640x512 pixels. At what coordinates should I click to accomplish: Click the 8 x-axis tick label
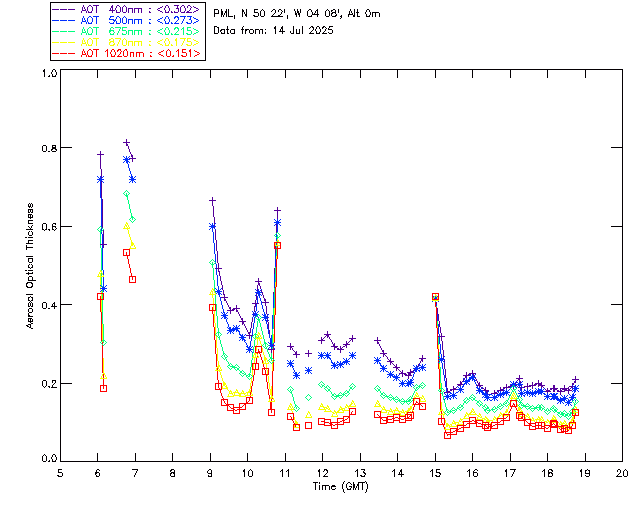coord(173,474)
